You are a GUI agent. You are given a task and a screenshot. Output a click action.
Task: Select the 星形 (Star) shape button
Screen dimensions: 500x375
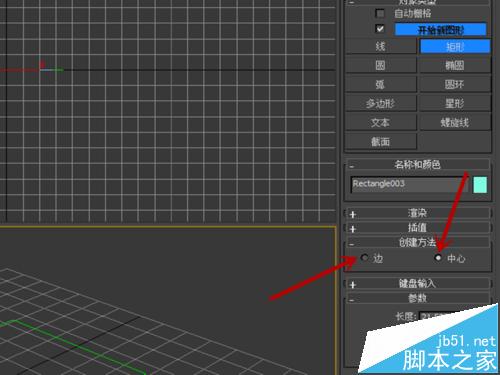coord(455,103)
